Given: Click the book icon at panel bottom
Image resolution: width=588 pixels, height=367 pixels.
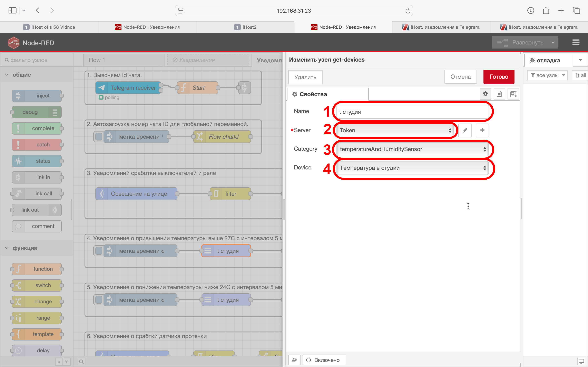Looking at the screenshot, I should pos(294,360).
